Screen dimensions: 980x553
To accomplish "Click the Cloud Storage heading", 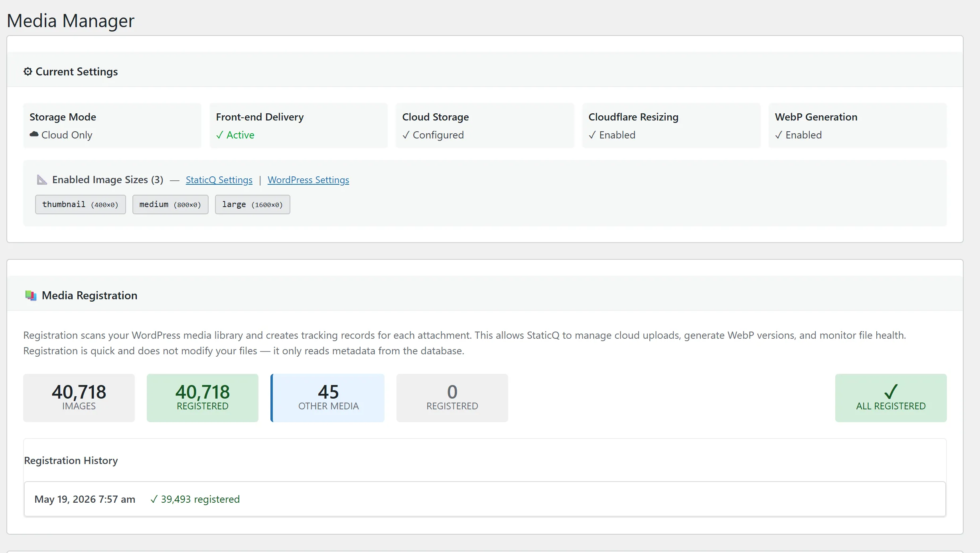I will pos(435,117).
